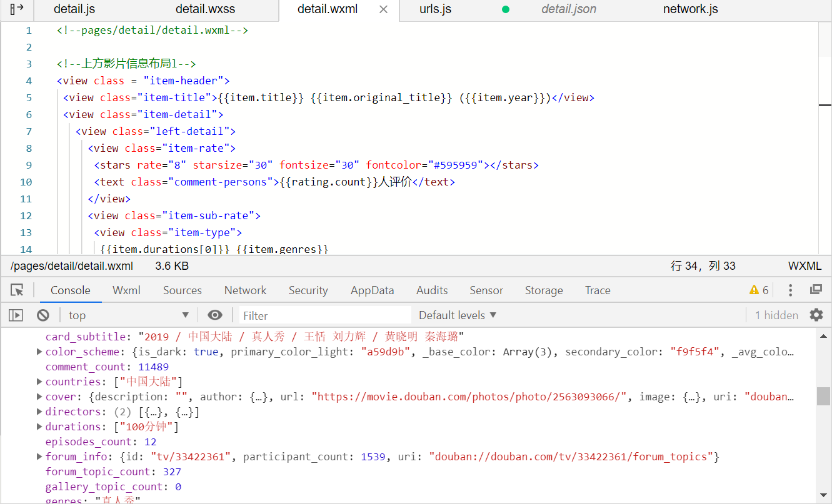Close the detail.wxml editor tab

pyautogui.click(x=384, y=9)
